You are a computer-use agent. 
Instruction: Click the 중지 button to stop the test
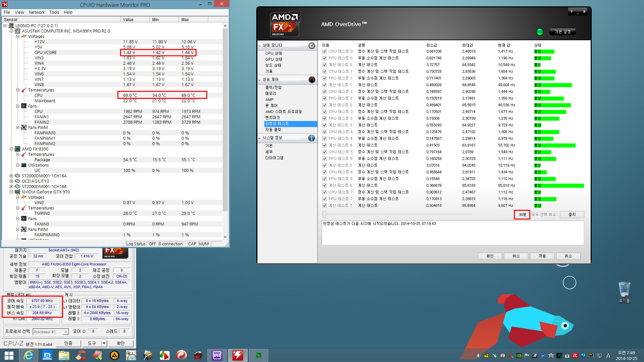pos(572,215)
